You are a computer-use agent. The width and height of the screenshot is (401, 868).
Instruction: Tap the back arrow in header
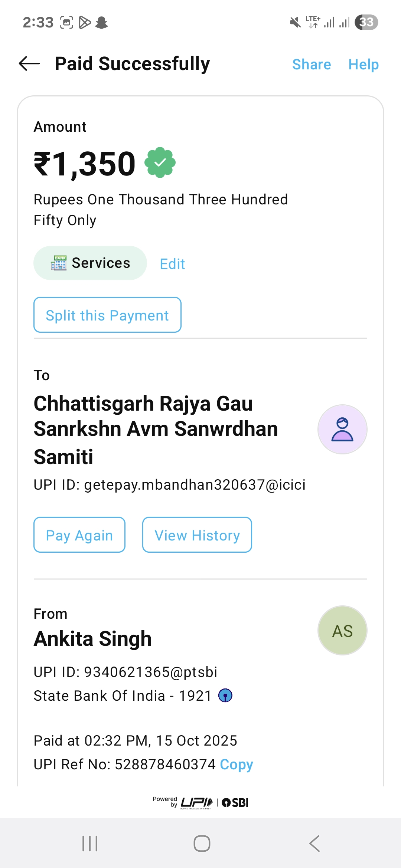(29, 64)
